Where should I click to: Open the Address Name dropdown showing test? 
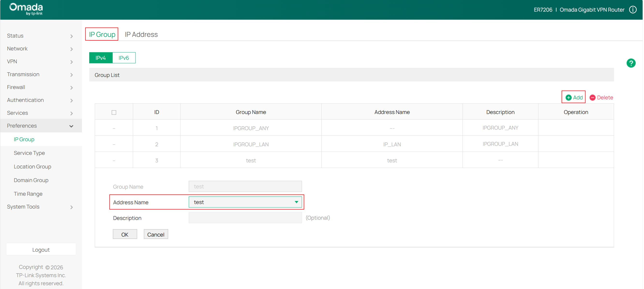coord(246,202)
